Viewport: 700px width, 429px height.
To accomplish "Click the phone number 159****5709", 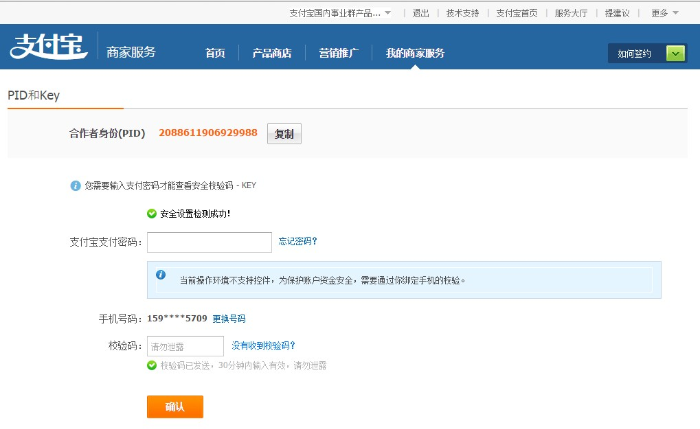I will [177, 319].
